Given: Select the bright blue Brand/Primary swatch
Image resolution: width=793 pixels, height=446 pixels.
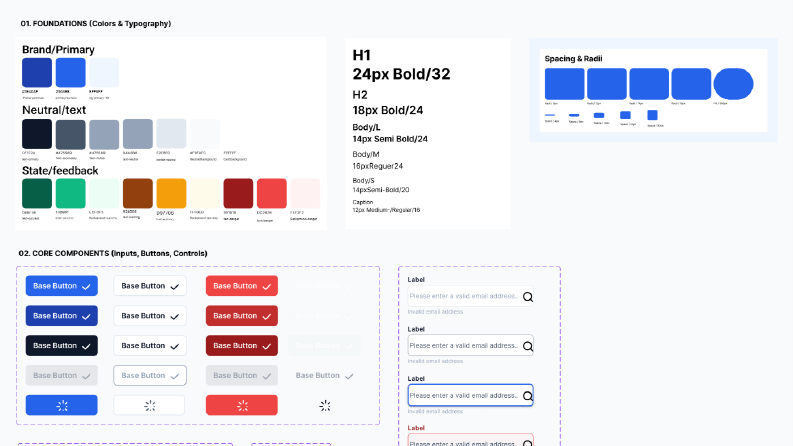Looking at the screenshot, I should (x=70, y=72).
